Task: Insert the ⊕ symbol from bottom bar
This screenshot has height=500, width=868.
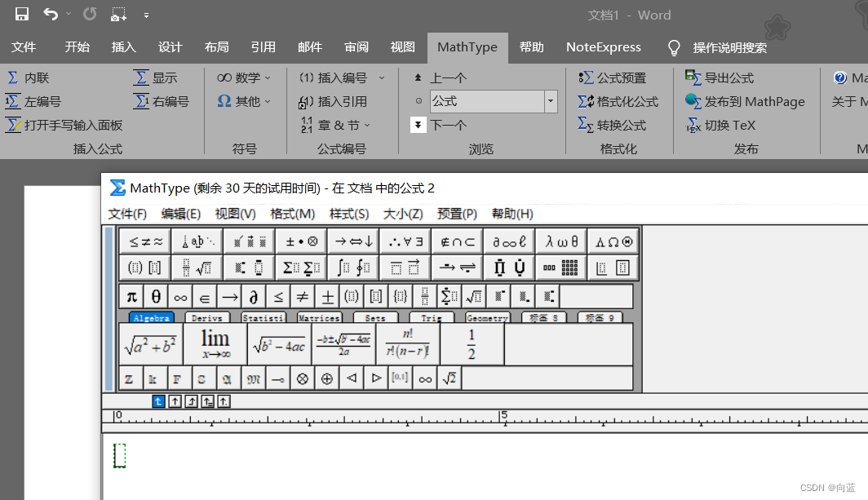Action: click(x=326, y=378)
